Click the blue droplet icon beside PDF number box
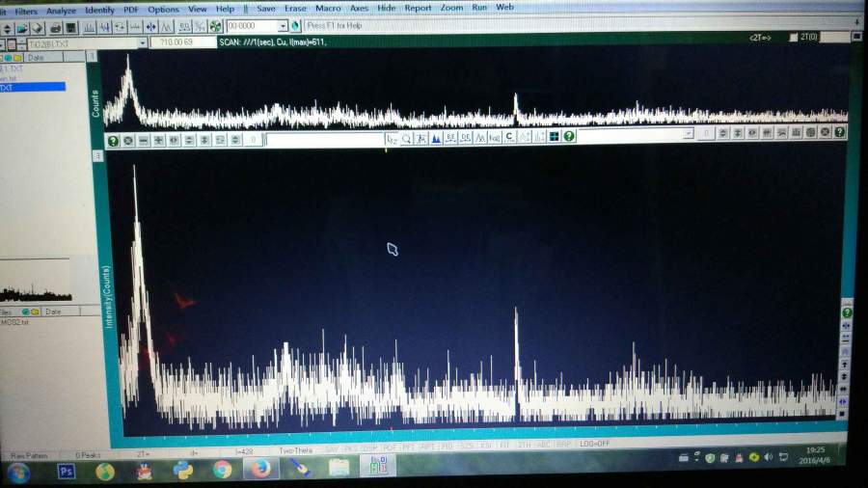The width and height of the screenshot is (868, 488). [295, 25]
